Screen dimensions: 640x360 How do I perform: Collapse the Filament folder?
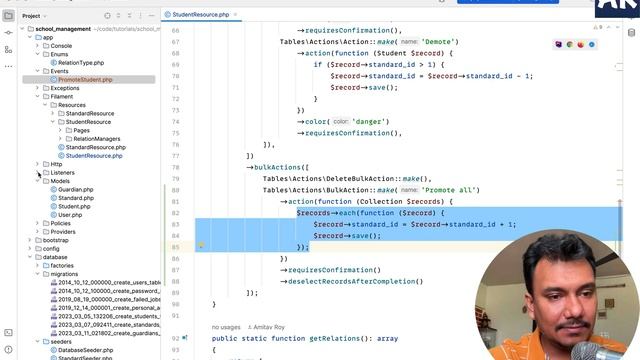(38, 97)
